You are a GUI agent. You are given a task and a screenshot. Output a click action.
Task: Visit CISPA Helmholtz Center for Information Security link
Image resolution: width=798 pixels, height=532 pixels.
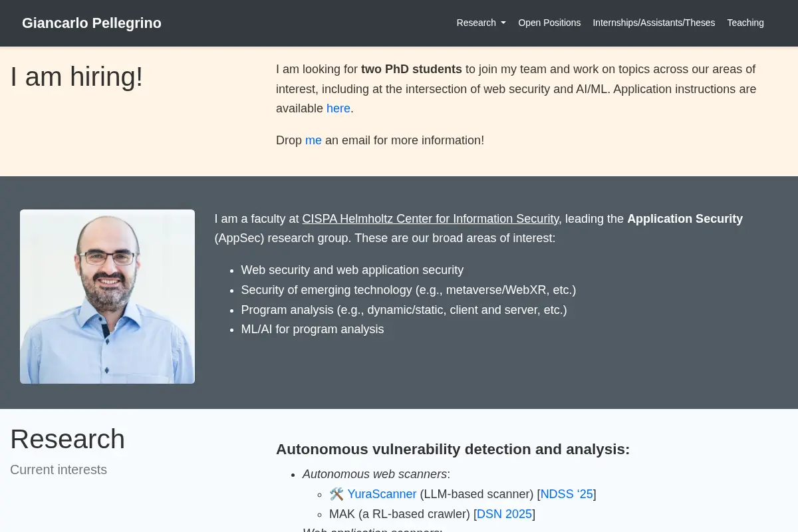(430, 219)
